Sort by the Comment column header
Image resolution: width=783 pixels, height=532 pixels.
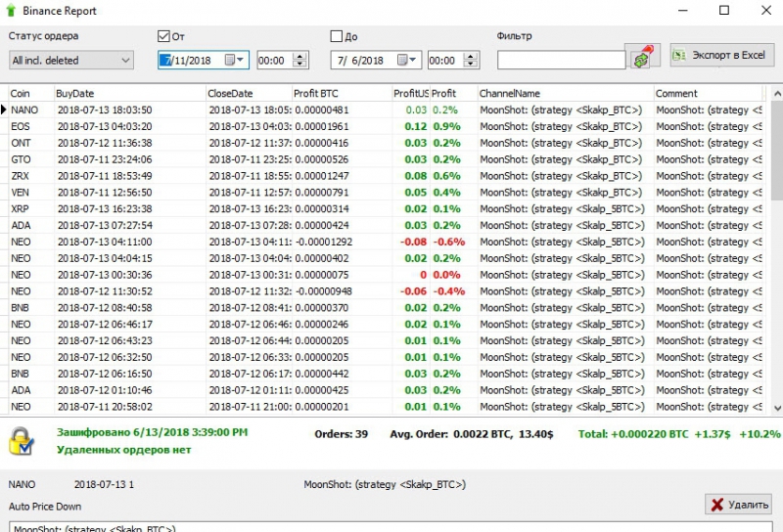click(708, 93)
